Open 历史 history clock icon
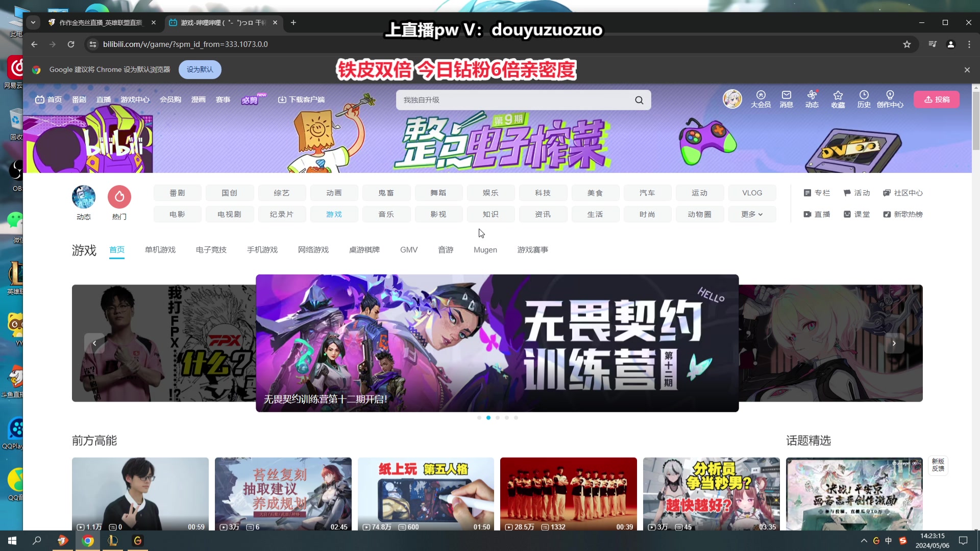The image size is (980, 551). 864,99
